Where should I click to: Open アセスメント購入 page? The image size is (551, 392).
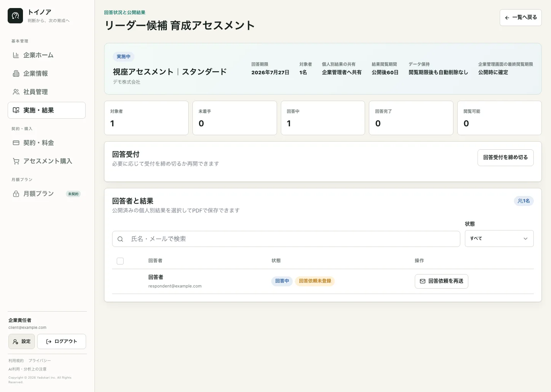pyautogui.click(x=47, y=161)
